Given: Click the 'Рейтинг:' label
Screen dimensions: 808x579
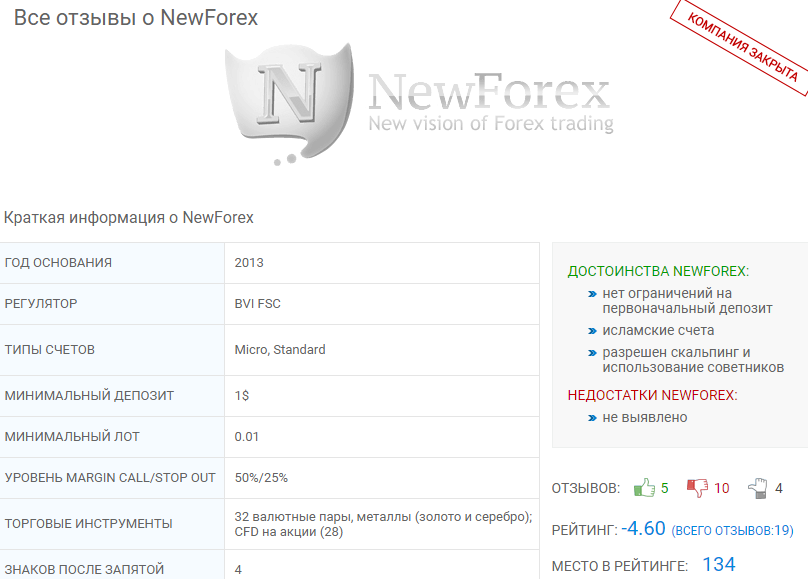Looking at the screenshot, I should pyautogui.click(x=584, y=530).
